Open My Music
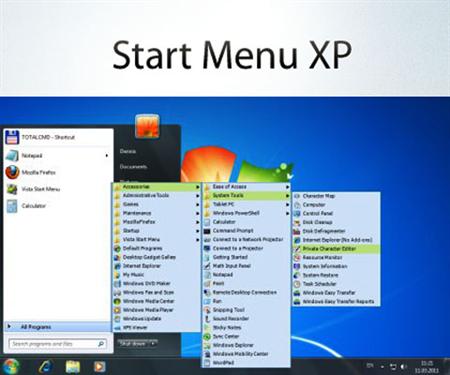450x375 pixels. click(157, 275)
